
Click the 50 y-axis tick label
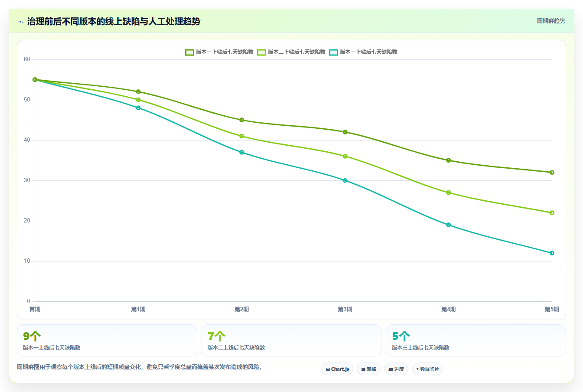[27, 100]
